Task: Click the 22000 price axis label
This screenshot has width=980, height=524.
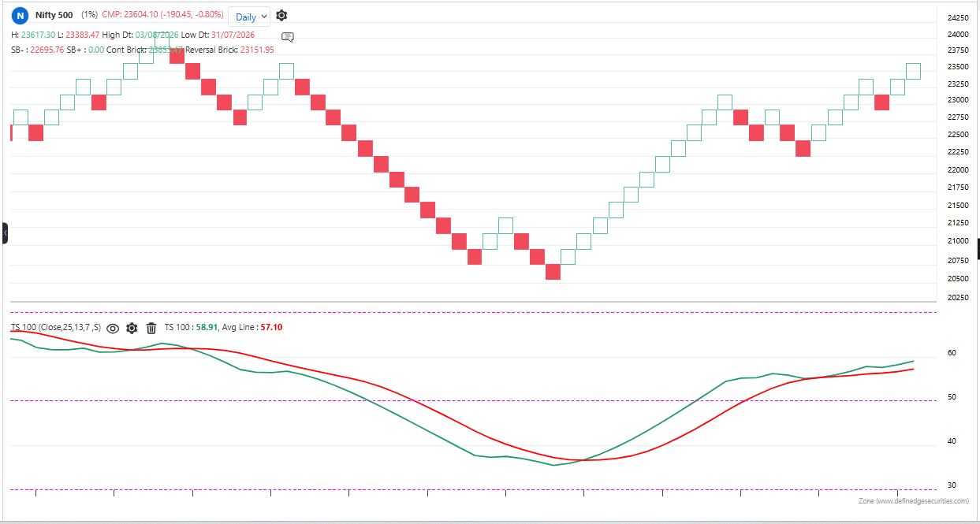Action: (x=958, y=169)
